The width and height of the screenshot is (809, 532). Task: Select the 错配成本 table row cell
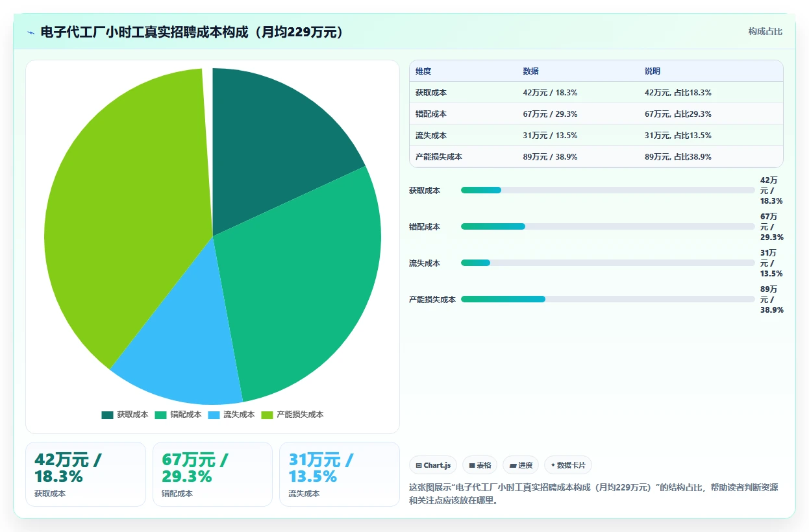coord(431,114)
